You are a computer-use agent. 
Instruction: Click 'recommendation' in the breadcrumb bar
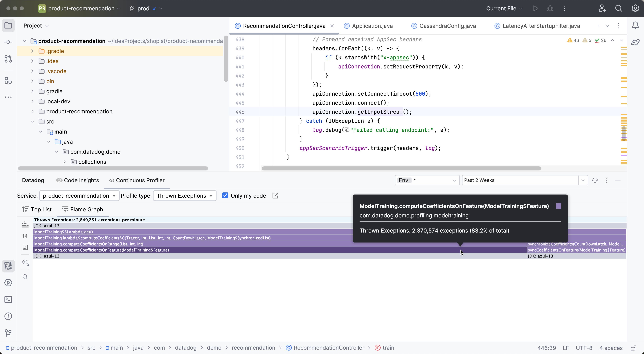point(254,347)
